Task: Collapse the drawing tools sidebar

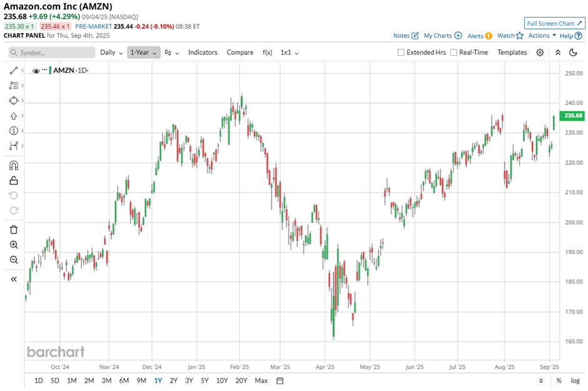Action: (14, 279)
